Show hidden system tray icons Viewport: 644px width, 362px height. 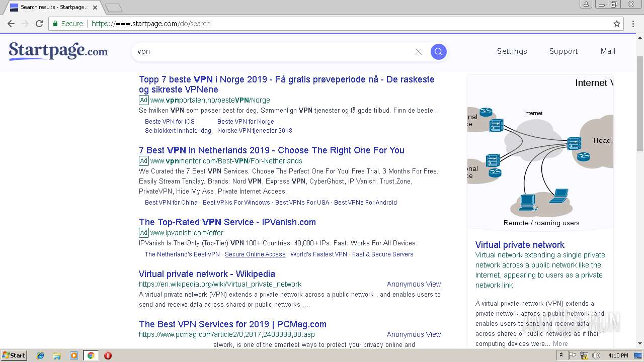tap(561, 355)
